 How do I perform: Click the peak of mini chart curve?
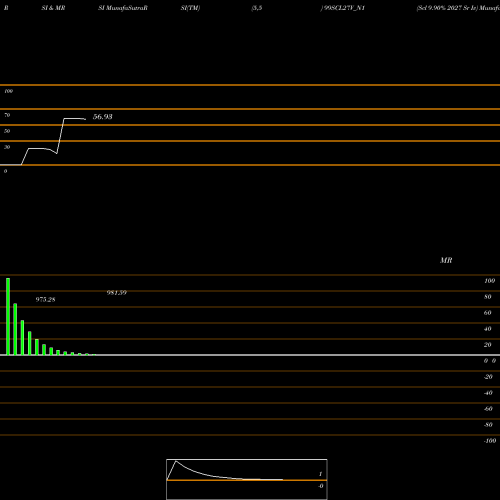tap(176, 461)
